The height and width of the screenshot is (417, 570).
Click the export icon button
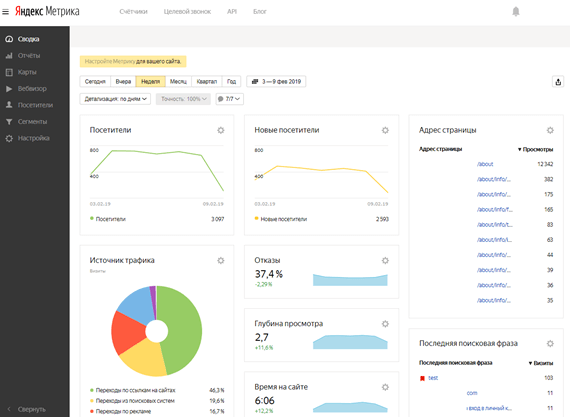558,82
